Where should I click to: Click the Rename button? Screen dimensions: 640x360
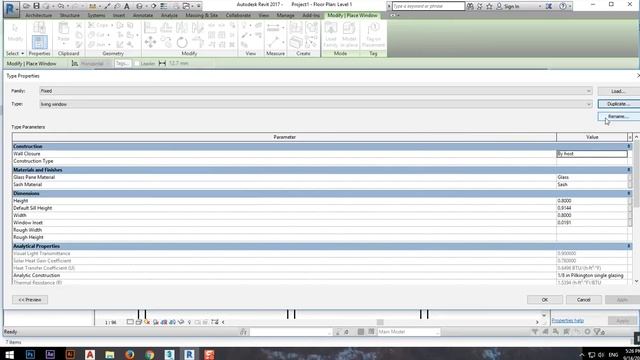click(x=618, y=117)
